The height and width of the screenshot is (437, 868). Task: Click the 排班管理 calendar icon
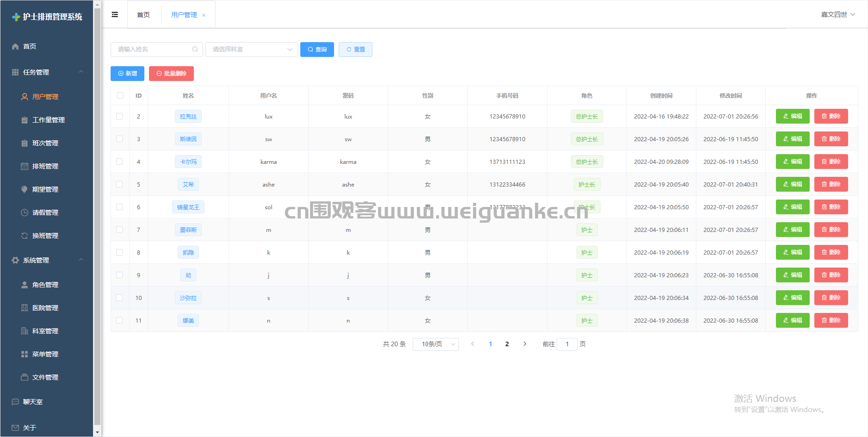pyautogui.click(x=25, y=166)
